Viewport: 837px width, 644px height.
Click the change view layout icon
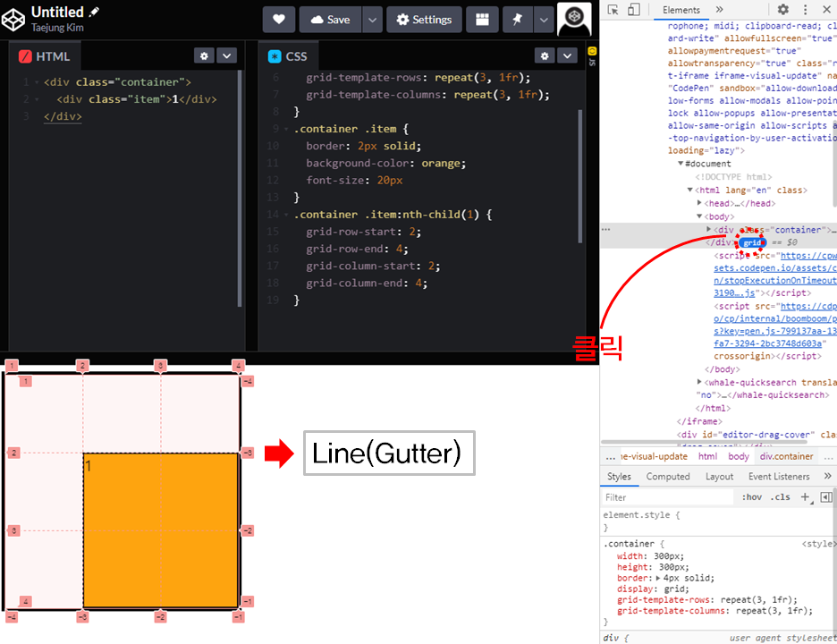(x=482, y=20)
